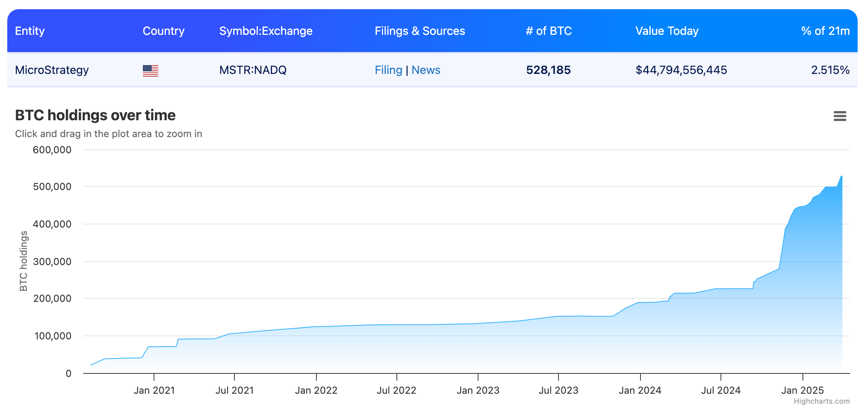Click the Jul 2023 axis label
The height and width of the screenshot is (419, 868).
[x=558, y=390]
